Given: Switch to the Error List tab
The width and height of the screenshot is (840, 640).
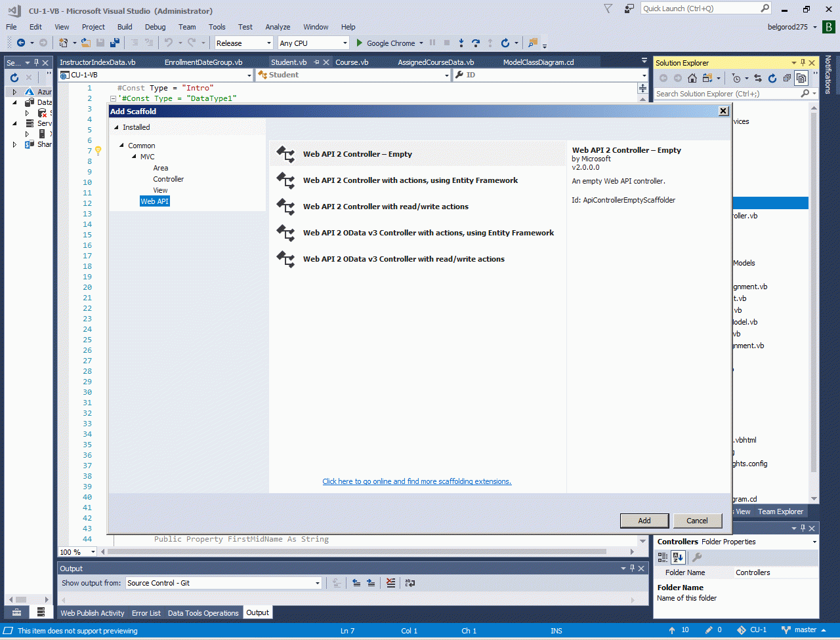Looking at the screenshot, I should click(x=146, y=613).
